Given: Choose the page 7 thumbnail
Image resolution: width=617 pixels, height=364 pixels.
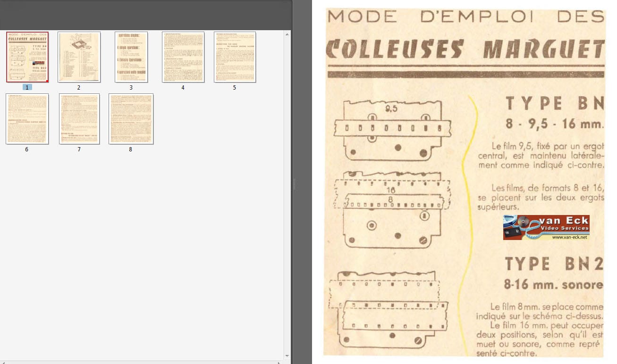Looking at the screenshot, I should [79, 119].
